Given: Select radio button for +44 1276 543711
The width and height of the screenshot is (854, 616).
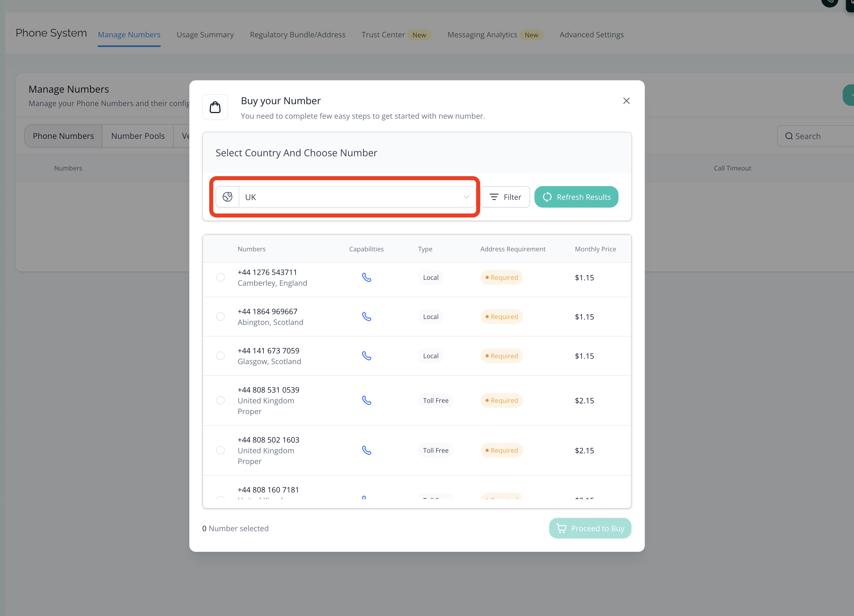Looking at the screenshot, I should coord(221,277).
